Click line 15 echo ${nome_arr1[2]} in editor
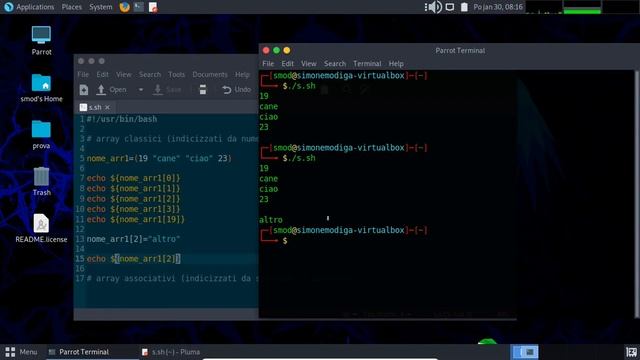Image resolution: width=640 pixels, height=360 pixels. [x=133, y=259]
